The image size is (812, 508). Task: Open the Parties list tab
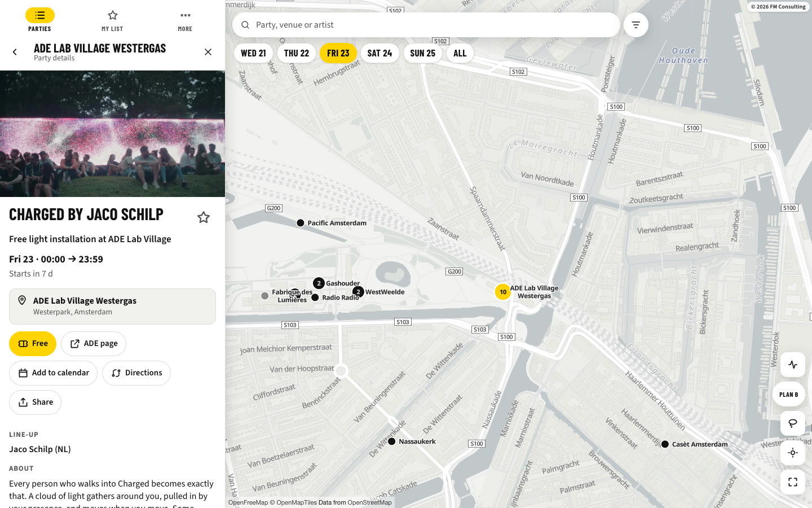click(39, 20)
